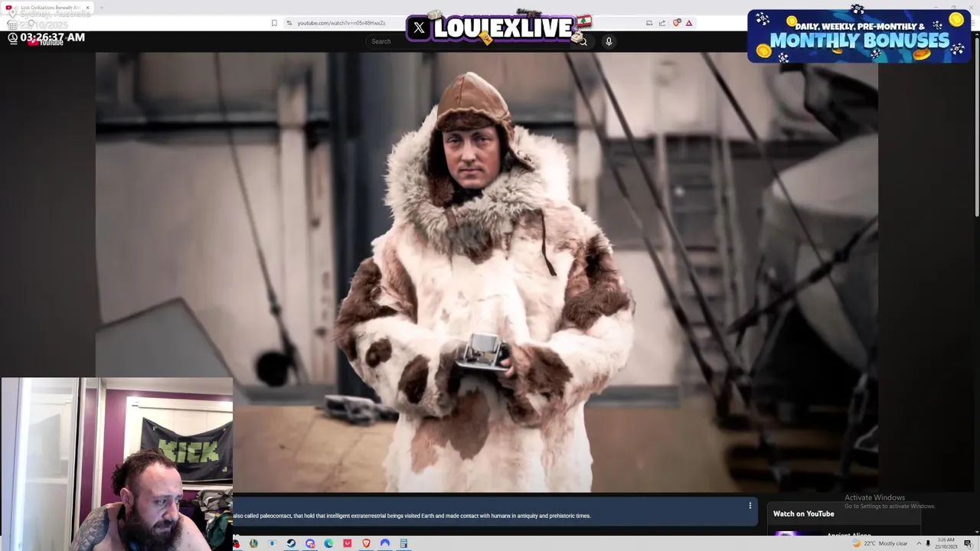Open the Calculator taskbar icon
The width and height of the screenshot is (980, 551).
[403, 543]
